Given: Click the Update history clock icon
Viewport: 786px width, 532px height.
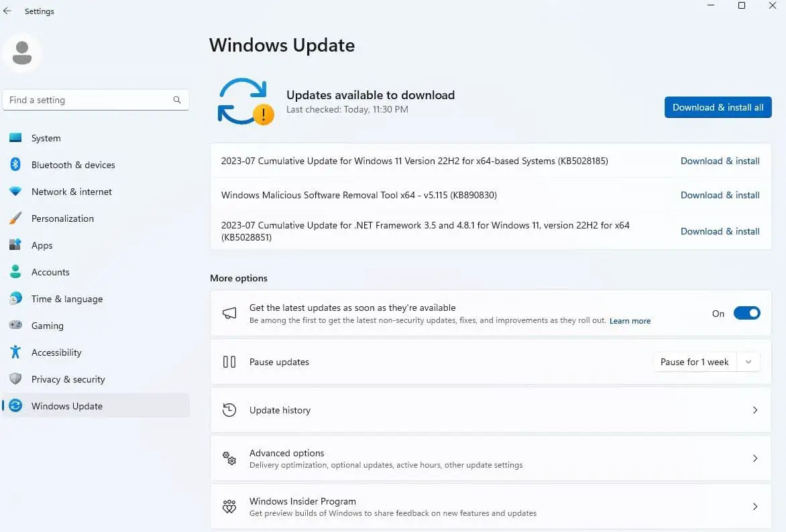Looking at the screenshot, I should (229, 410).
